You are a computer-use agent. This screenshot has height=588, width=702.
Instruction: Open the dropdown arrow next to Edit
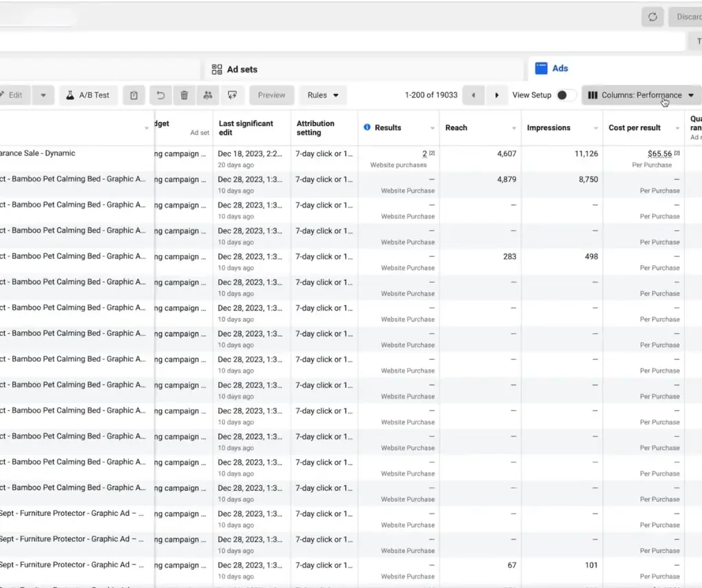[x=43, y=95]
